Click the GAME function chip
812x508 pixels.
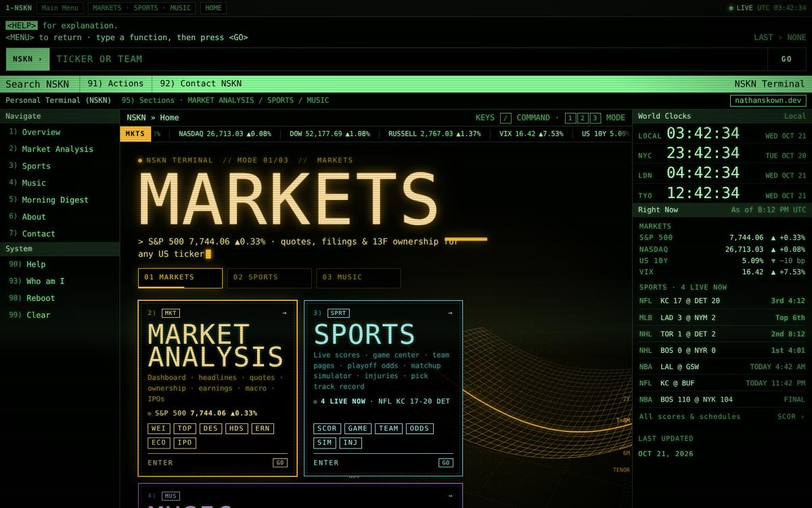[358, 428]
